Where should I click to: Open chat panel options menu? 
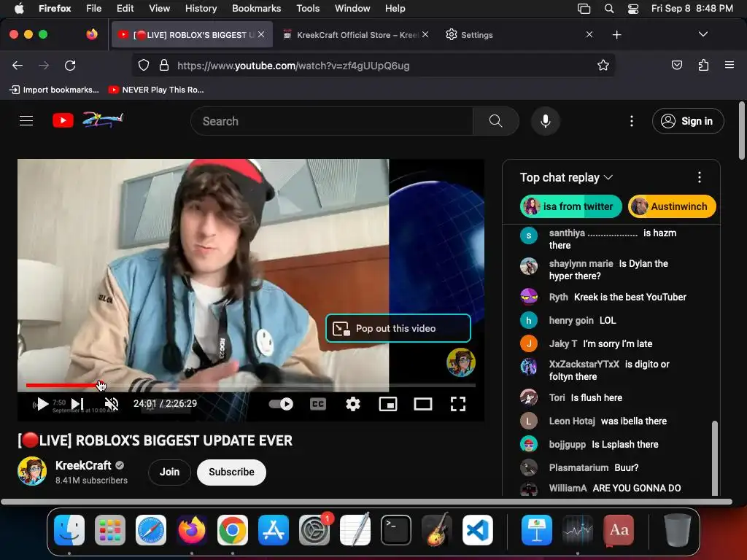point(699,178)
